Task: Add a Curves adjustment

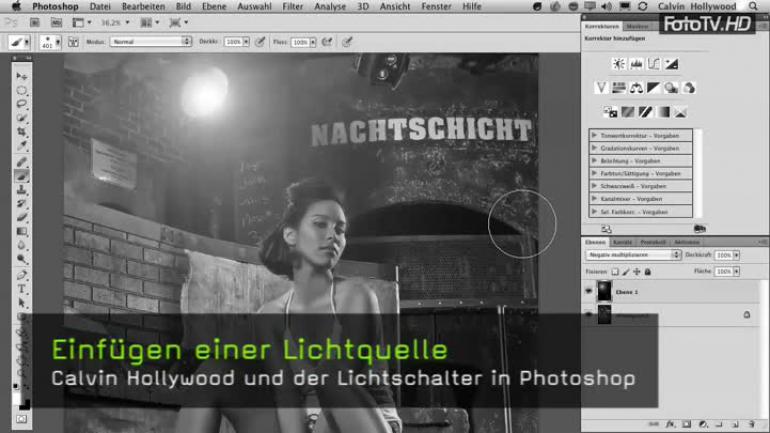Action: [x=654, y=64]
